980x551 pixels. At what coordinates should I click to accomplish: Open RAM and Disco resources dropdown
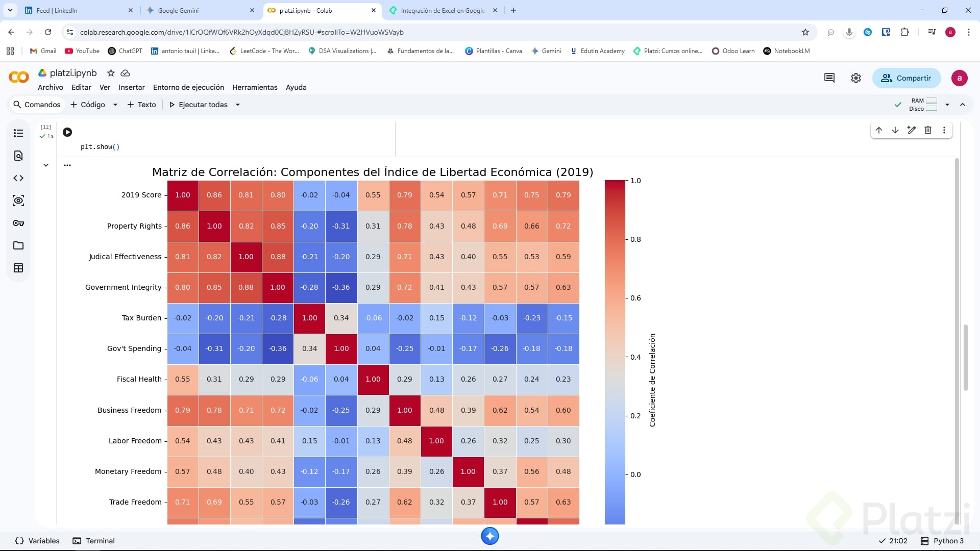pyautogui.click(x=947, y=105)
